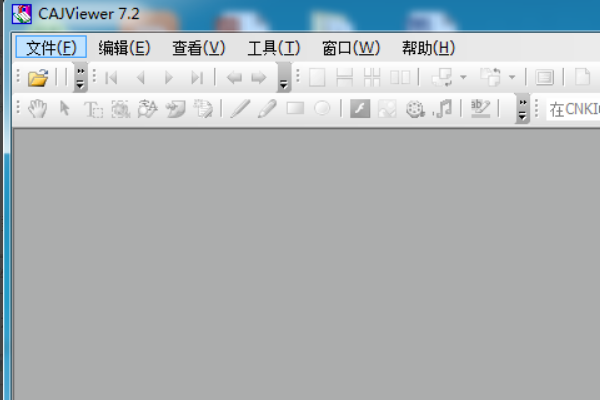
Task: Open the 帮助(H) menu
Action: coord(428,47)
